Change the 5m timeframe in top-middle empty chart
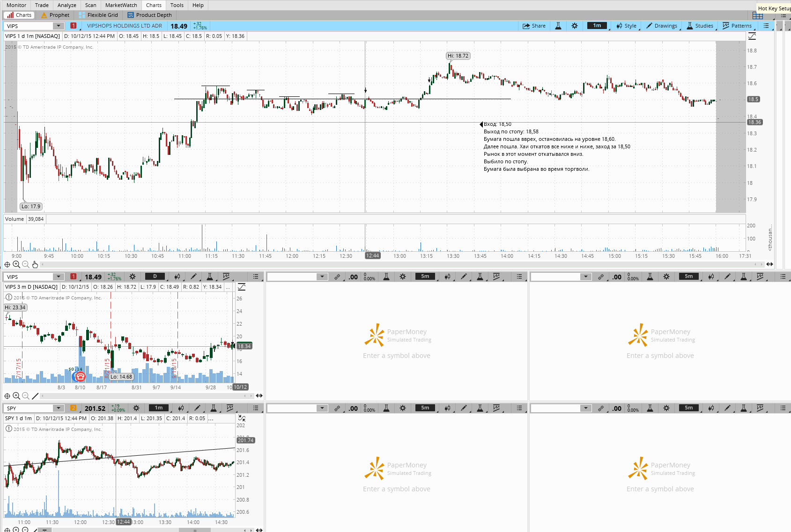 (x=425, y=277)
